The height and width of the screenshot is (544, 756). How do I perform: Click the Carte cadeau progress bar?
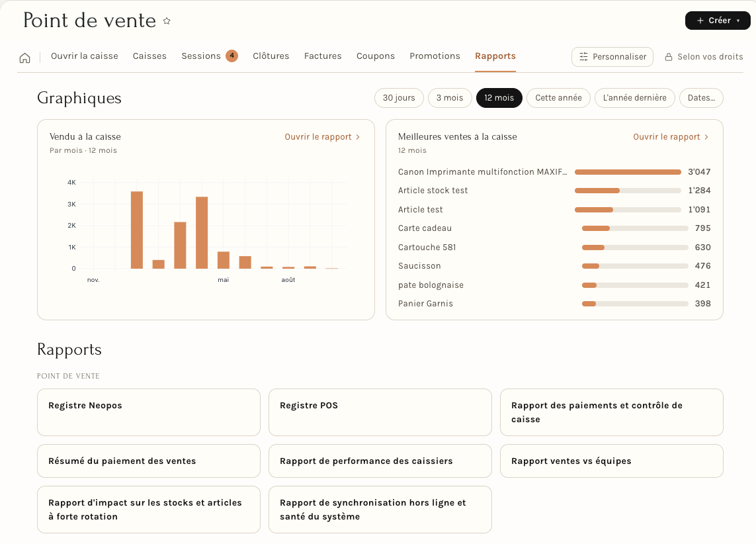tap(635, 228)
